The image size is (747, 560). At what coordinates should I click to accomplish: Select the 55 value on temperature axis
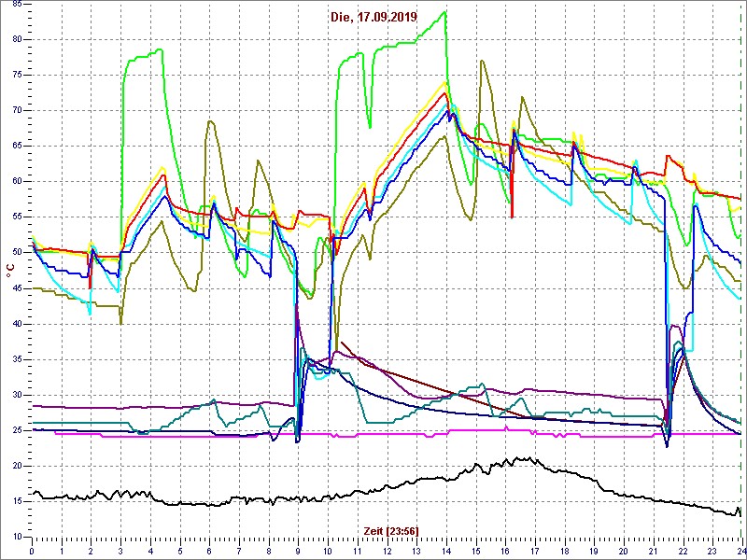16,217
